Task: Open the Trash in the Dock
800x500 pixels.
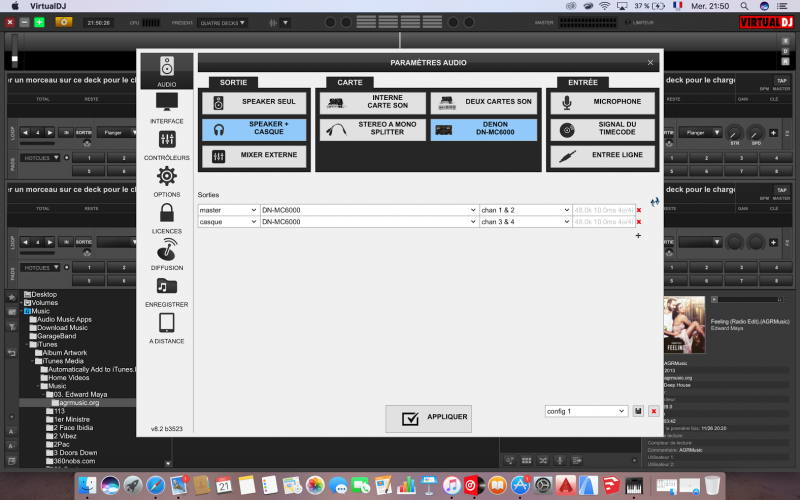Action: pos(712,485)
